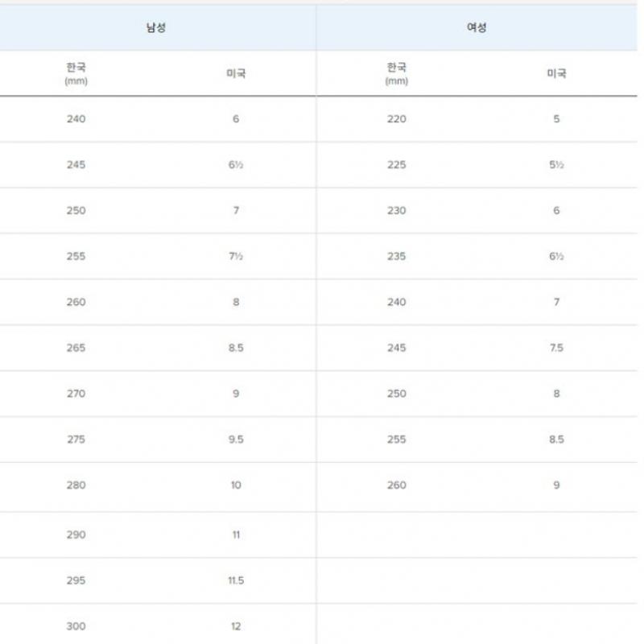This screenshot has height=644, width=644.
Task: Select the women's 225 mm cell
Action: [396, 165]
